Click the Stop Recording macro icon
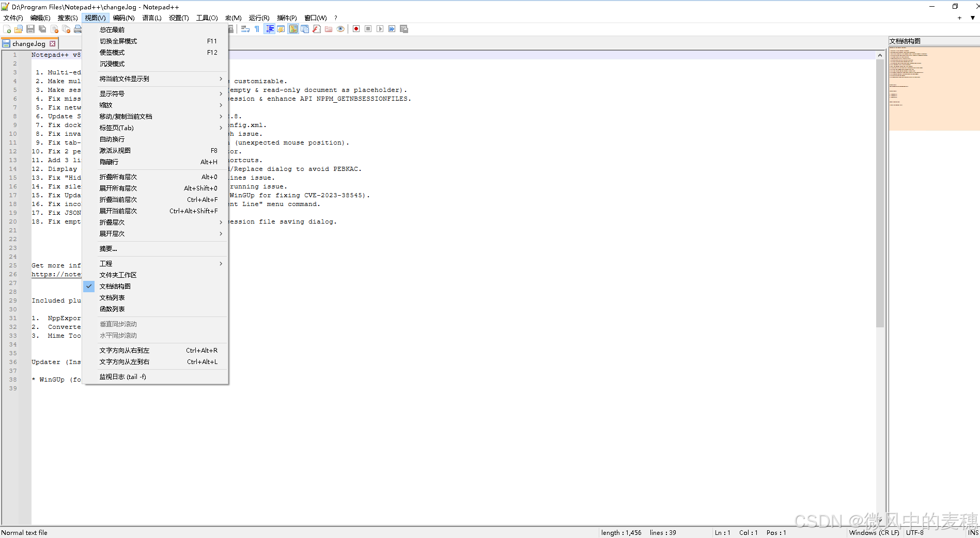This screenshot has width=980, height=538. tap(368, 29)
